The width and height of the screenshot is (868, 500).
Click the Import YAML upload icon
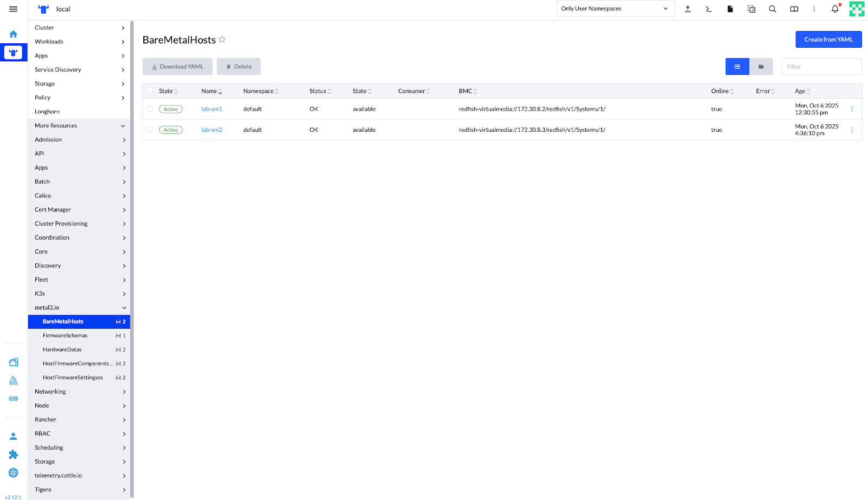[688, 9]
